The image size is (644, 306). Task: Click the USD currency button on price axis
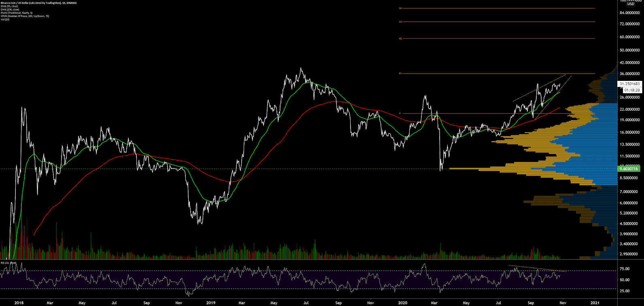coord(631,4)
